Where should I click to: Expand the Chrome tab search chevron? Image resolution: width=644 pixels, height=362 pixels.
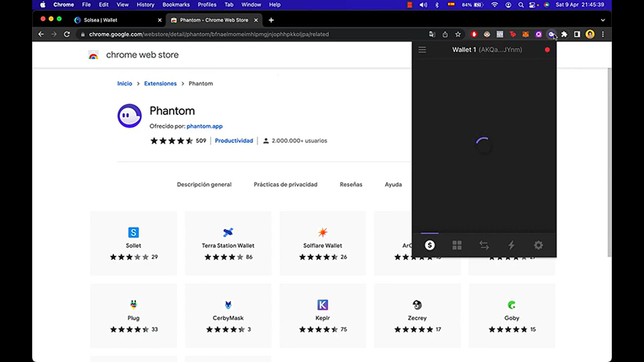click(x=603, y=20)
